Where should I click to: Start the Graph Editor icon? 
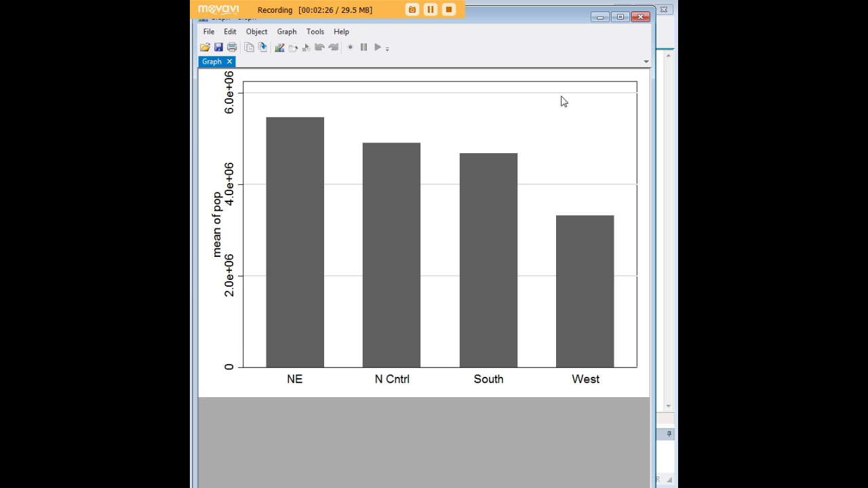[279, 47]
